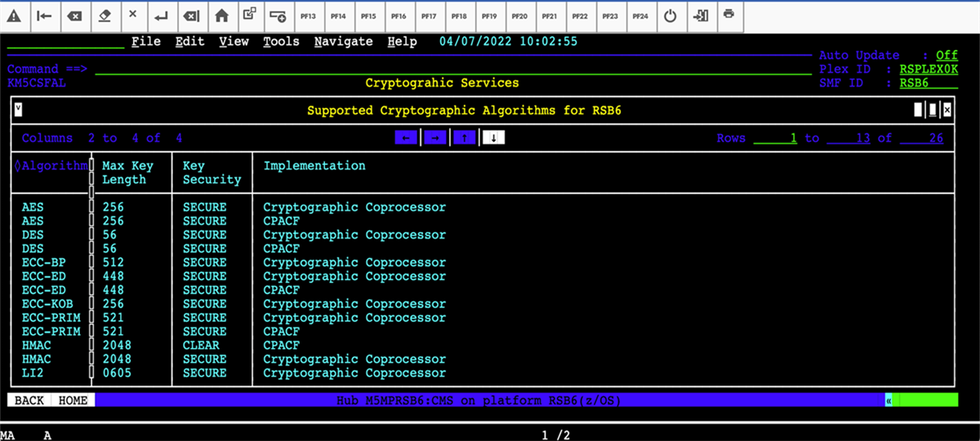Click the HOME button
Screen dimensions: 980x441
click(73, 400)
